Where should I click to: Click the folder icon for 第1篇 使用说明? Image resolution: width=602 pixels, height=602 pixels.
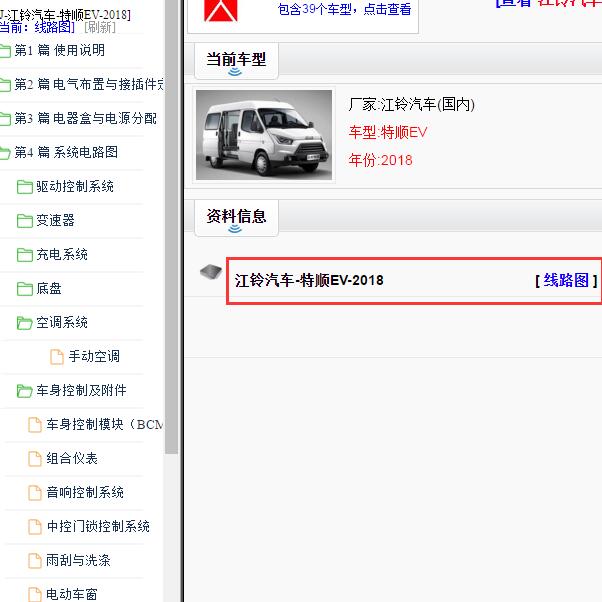[5, 51]
